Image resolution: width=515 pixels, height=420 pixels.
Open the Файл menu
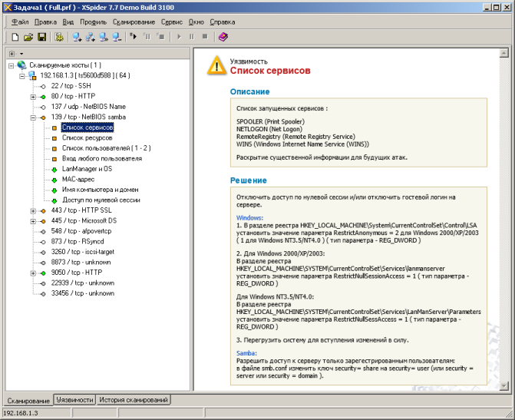[x=20, y=22]
